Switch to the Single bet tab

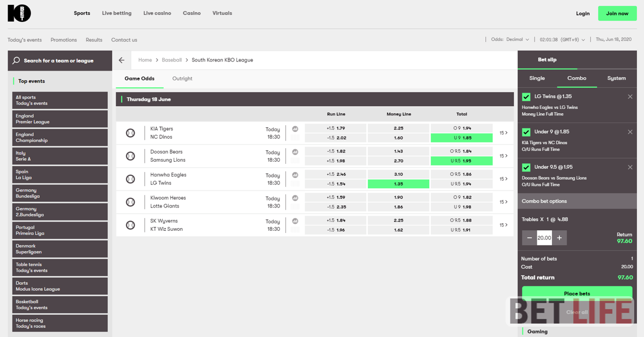[x=537, y=78]
